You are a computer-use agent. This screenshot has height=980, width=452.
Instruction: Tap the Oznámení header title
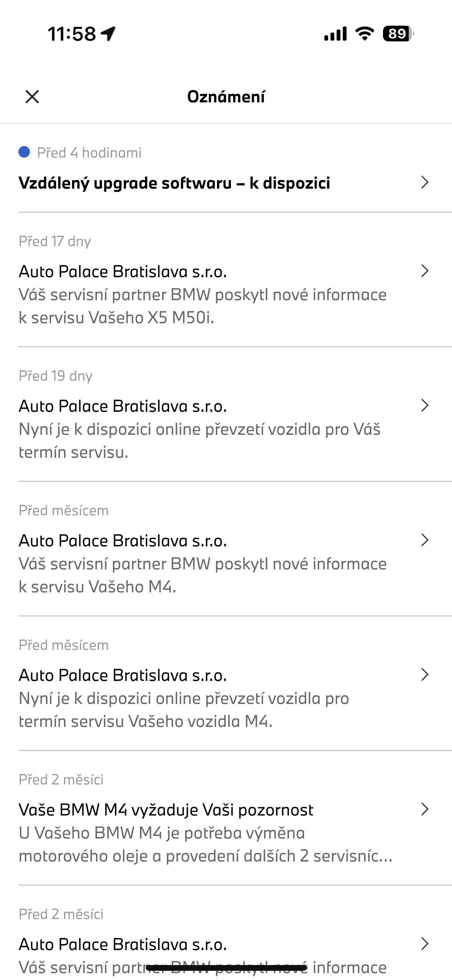226,97
